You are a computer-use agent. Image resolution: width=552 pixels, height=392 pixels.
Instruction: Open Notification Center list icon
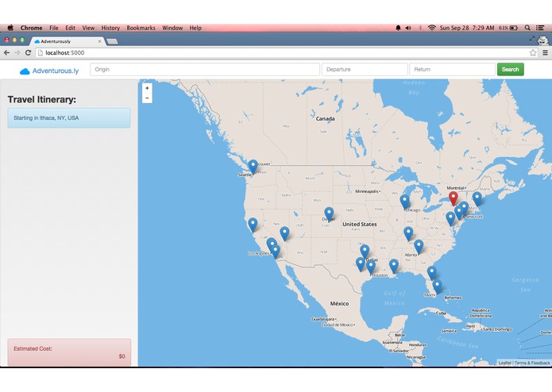540,28
